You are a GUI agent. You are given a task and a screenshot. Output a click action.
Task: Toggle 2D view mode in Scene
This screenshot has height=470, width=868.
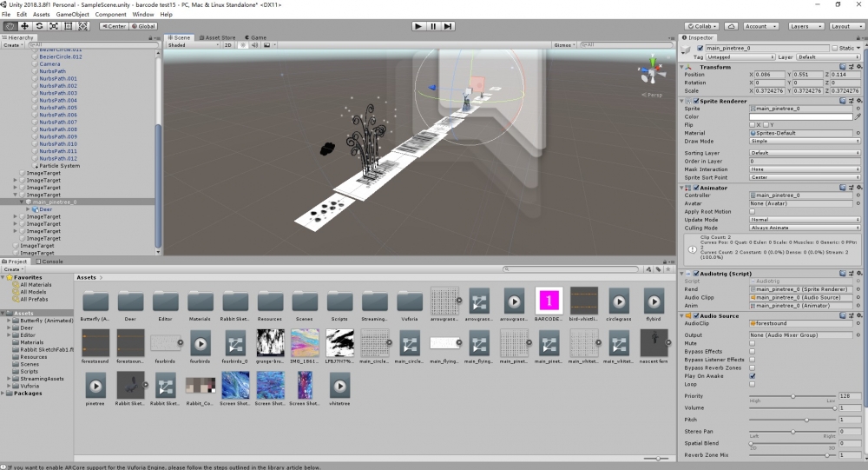228,45
